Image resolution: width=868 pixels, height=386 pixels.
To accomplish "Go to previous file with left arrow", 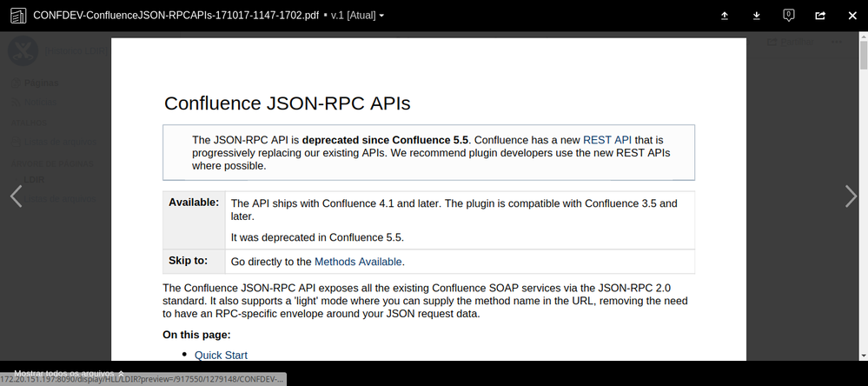I will click(16, 196).
